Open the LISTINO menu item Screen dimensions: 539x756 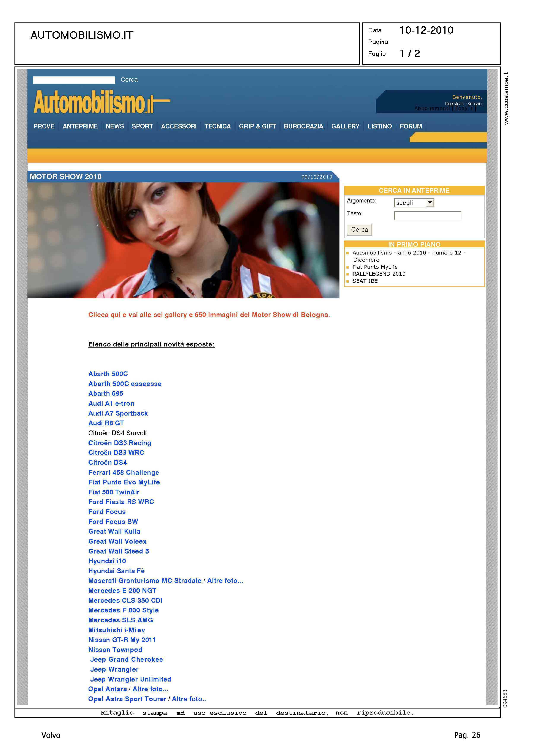(x=379, y=126)
